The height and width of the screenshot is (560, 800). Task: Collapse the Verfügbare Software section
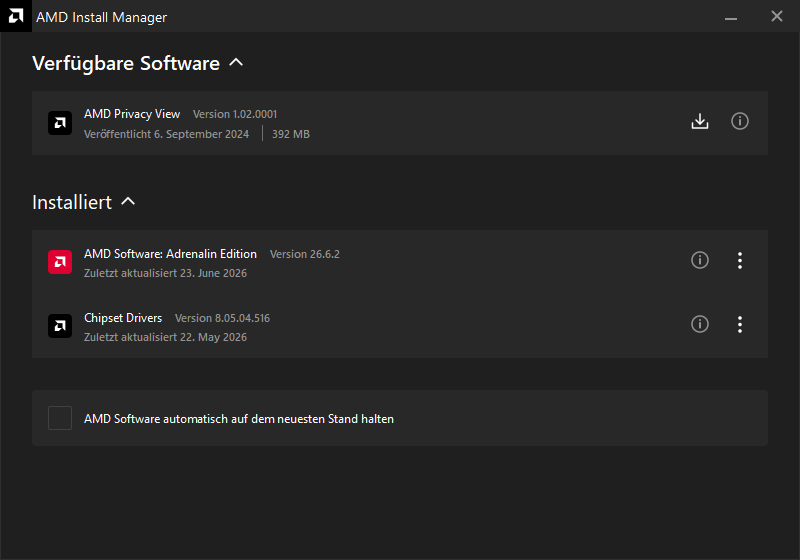236,62
